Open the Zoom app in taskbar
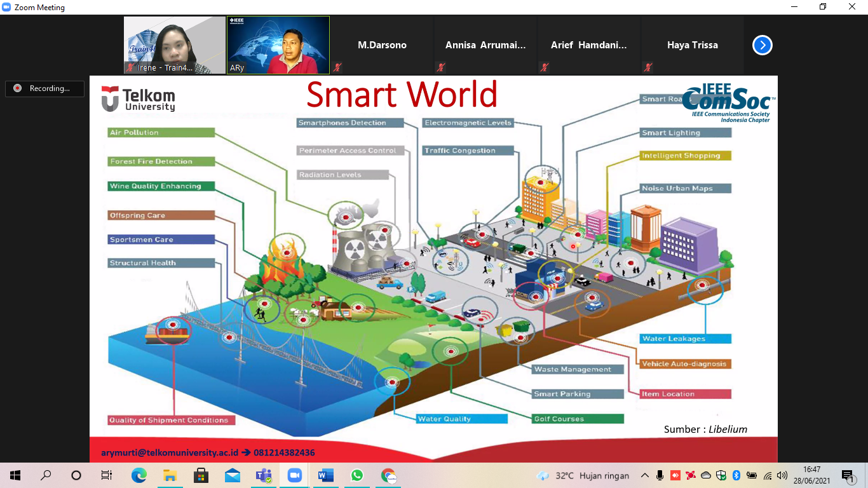868x488 pixels. coord(294,475)
